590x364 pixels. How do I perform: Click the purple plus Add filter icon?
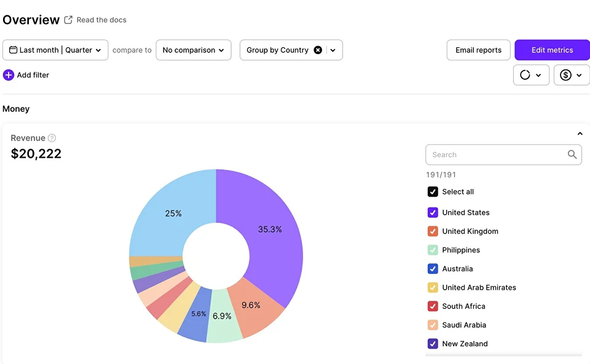point(8,75)
